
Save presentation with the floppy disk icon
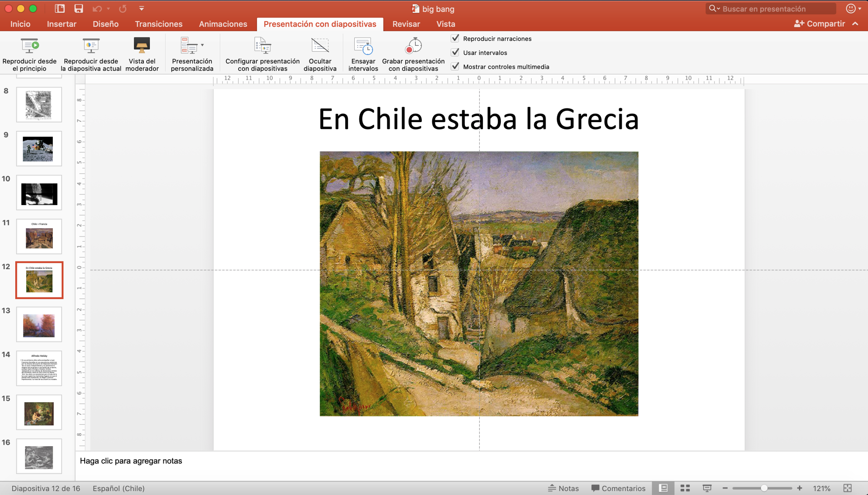(x=79, y=8)
